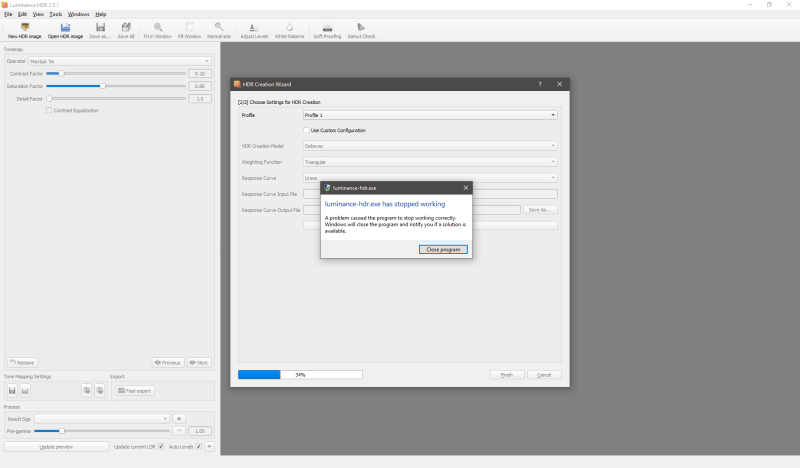Click the third Tone Mapping Settings icon
The height and width of the screenshot is (468, 800).
point(87,390)
